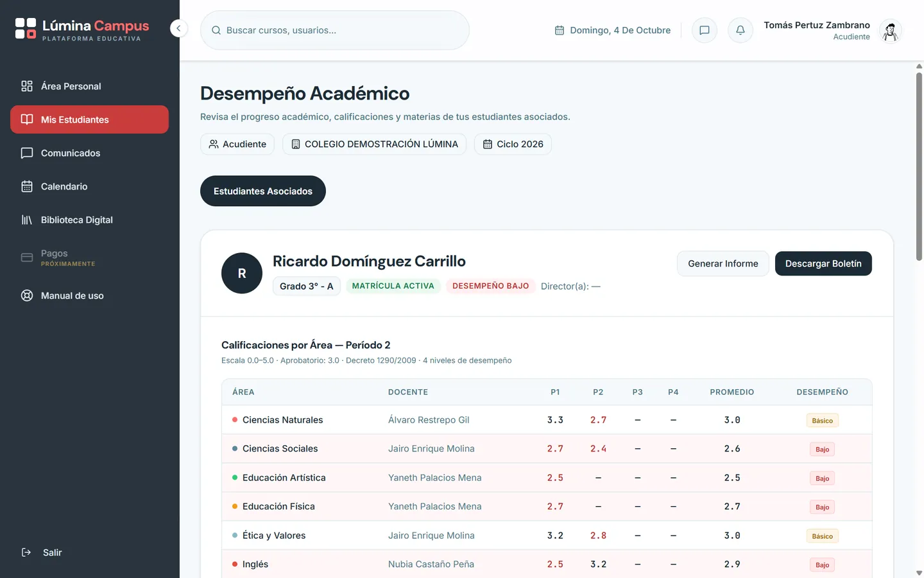Click the user name Tomás Pertuz Zambrano

(x=817, y=25)
